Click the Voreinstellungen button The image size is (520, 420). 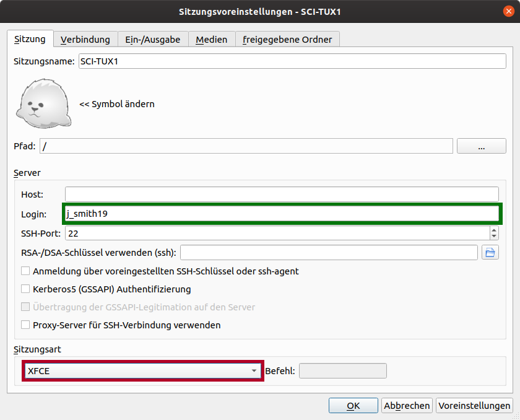coord(475,406)
